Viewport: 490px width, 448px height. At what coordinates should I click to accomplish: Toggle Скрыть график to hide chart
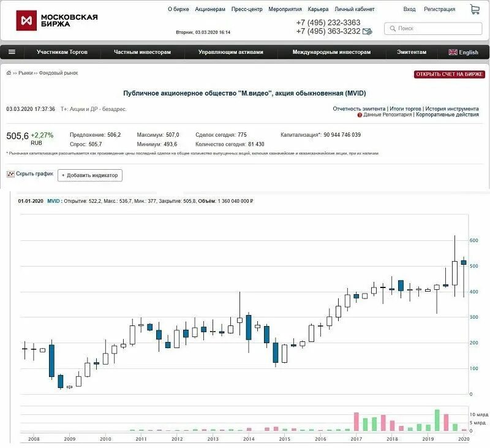pos(35,174)
